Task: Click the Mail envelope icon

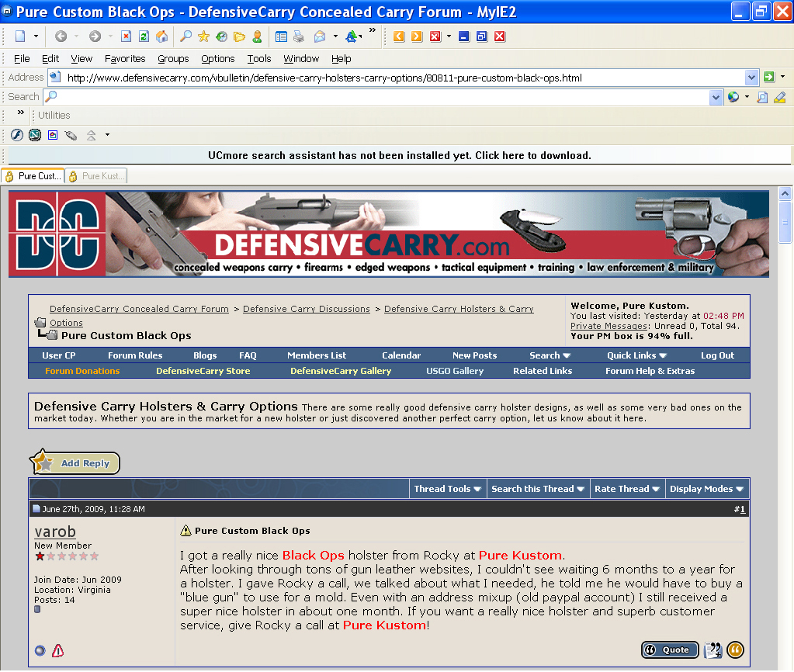Action: 320,36
